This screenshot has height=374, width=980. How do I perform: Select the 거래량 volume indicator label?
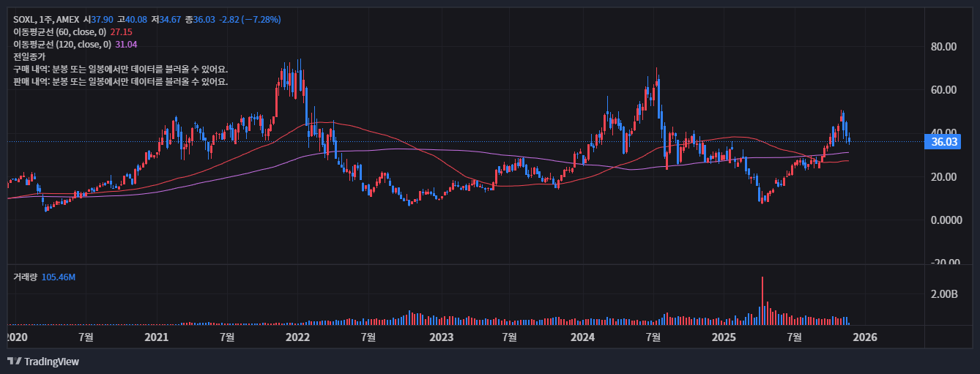(x=26, y=277)
